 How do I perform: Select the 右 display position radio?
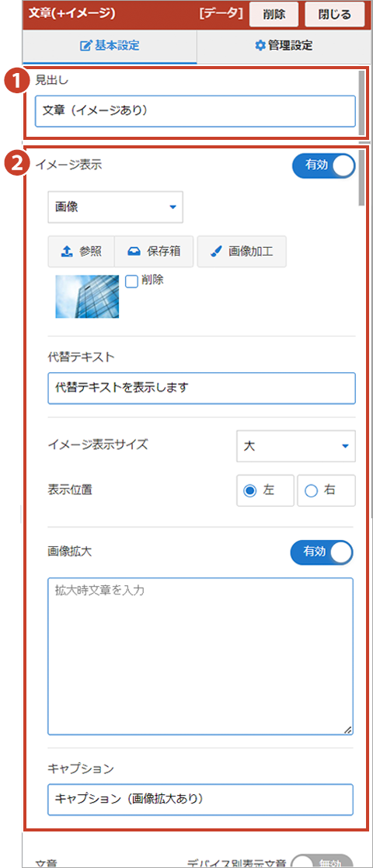(326, 490)
